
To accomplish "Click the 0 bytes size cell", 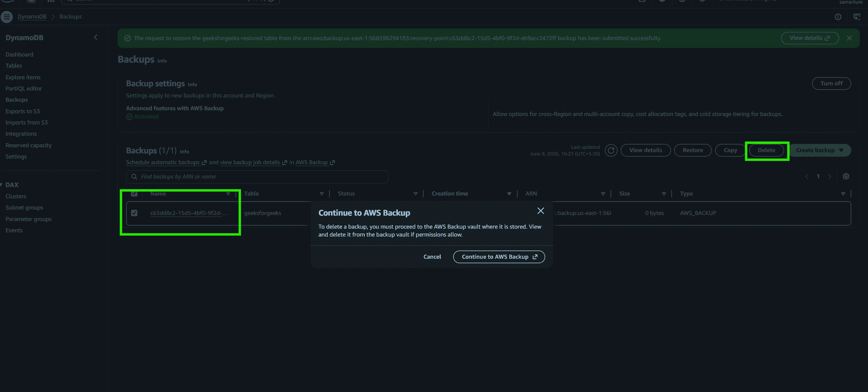I will 654,213.
